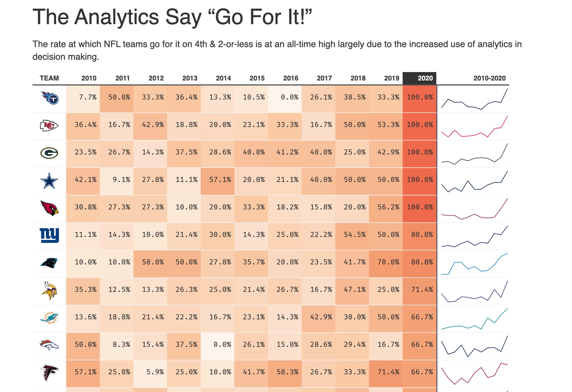Sort the table by 2010 column

(89, 78)
